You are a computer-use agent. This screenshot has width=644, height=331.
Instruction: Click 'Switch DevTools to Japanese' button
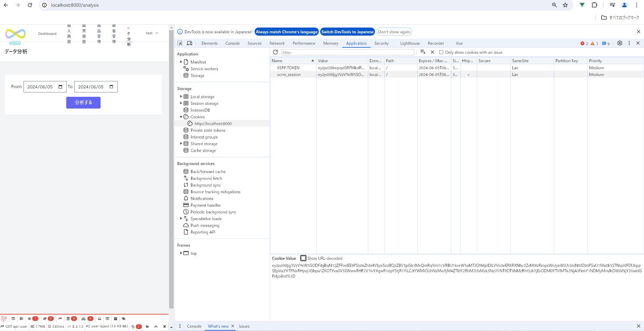[x=347, y=32]
